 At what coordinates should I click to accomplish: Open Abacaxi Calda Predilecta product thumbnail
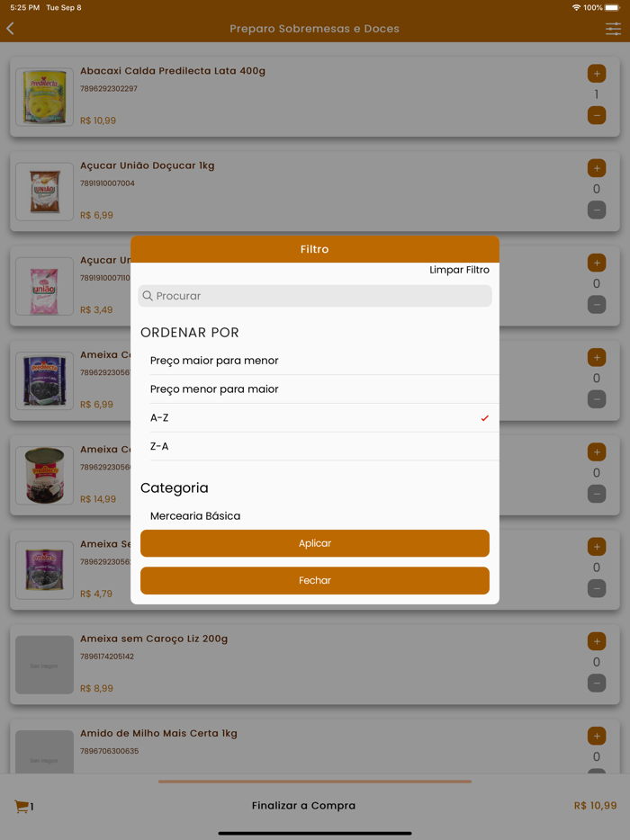tap(44, 97)
